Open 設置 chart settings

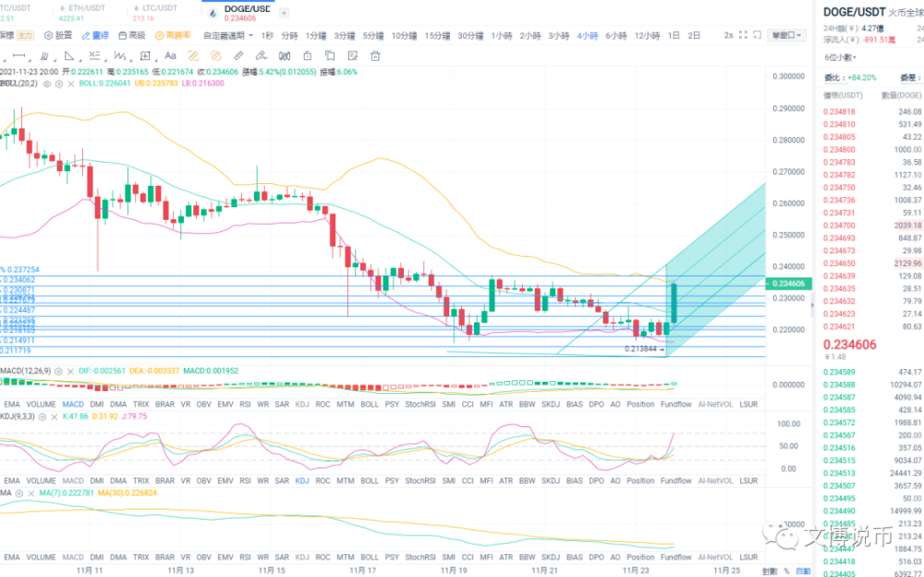[58, 35]
